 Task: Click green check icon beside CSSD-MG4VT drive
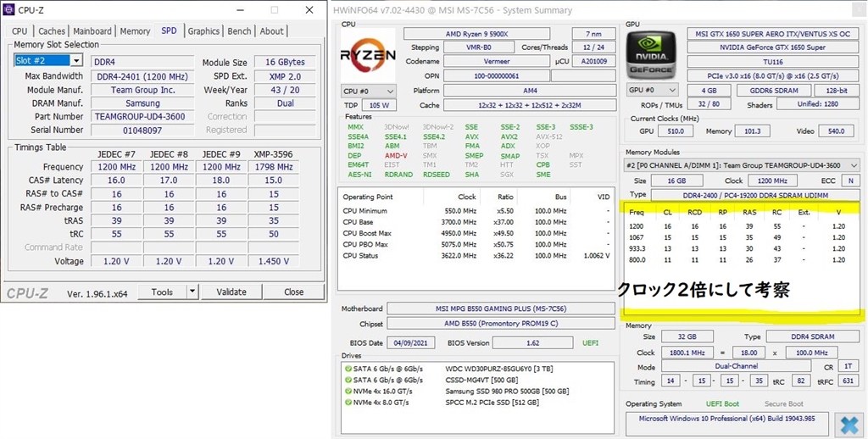pos(348,380)
